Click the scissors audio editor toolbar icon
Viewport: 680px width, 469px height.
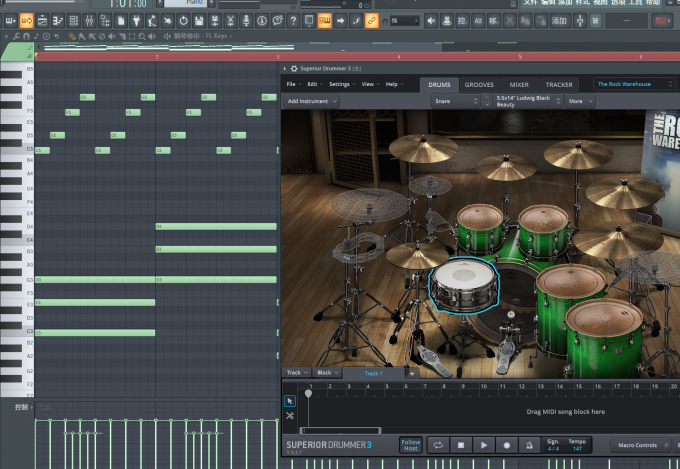[x=230, y=20]
